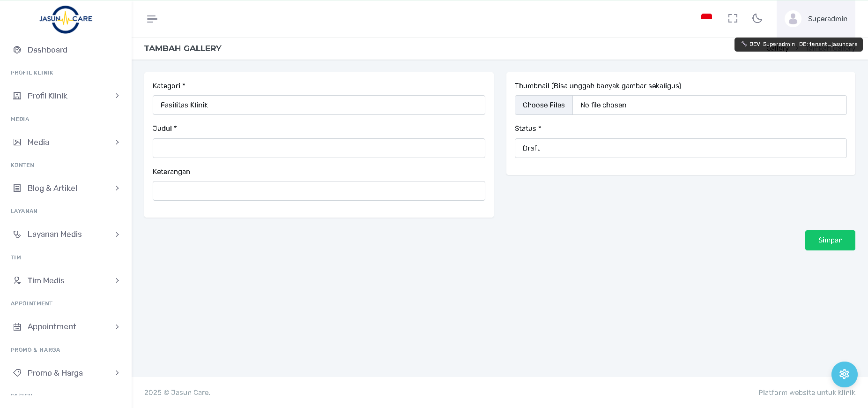Open Dashboard from the sidebar
The height and width of the screenshot is (408, 868).
pyautogui.click(x=47, y=50)
